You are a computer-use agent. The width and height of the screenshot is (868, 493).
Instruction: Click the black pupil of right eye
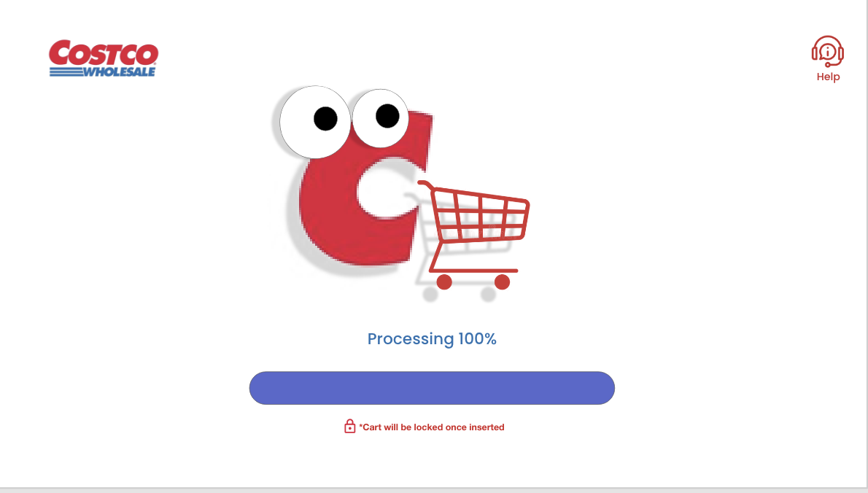tap(387, 116)
